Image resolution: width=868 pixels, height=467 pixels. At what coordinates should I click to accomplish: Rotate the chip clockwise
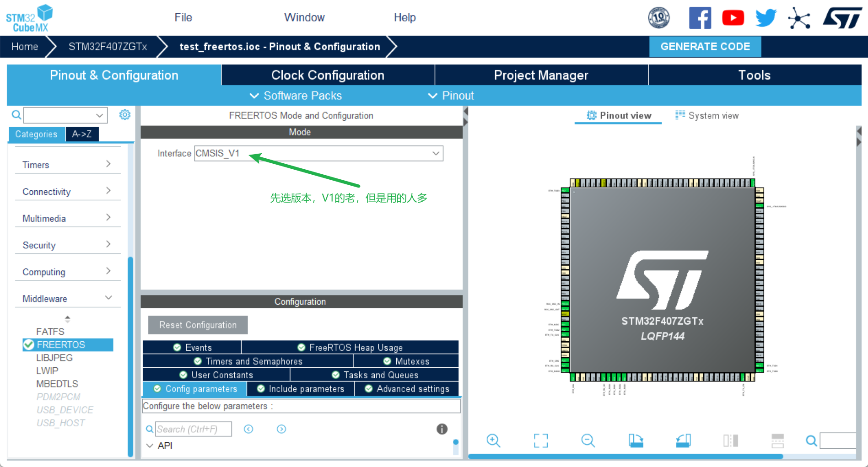click(x=636, y=440)
